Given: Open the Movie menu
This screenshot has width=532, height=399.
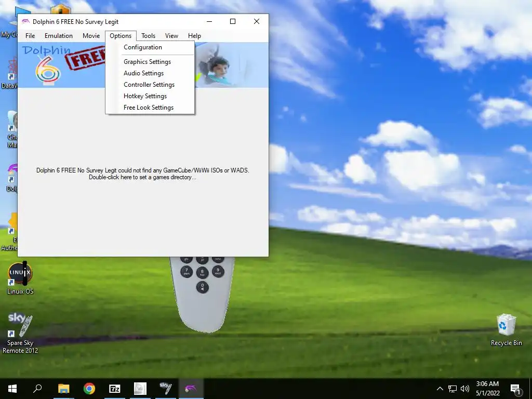Looking at the screenshot, I should (91, 36).
